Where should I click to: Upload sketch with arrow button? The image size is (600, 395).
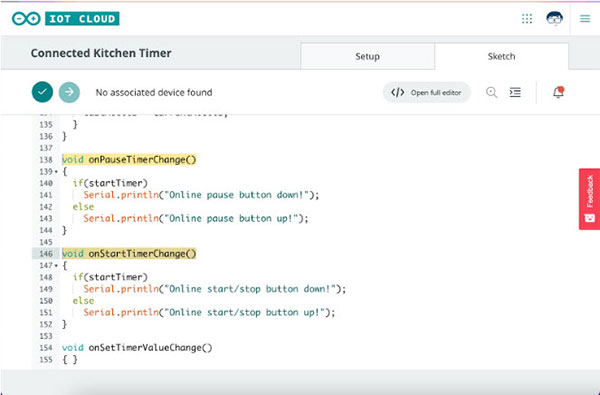[x=69, y=92]
